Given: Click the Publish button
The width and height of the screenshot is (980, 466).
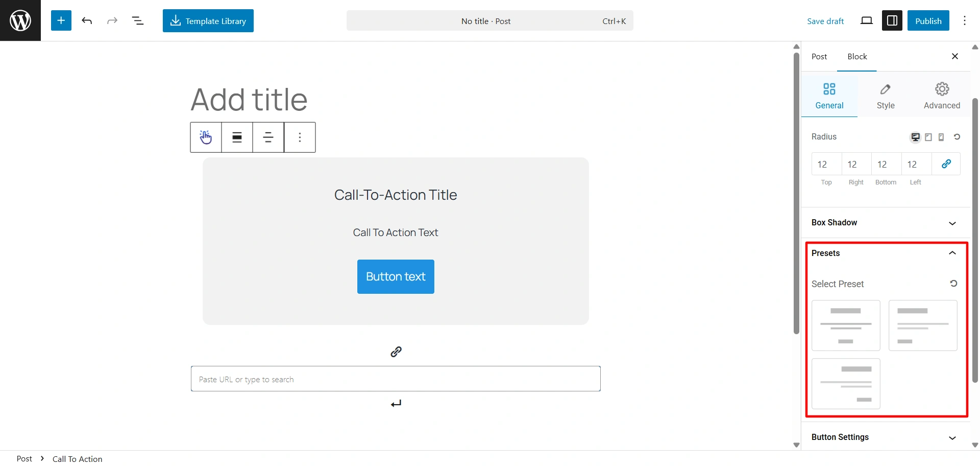Looking at the screenshot, I should [x=928, y=20].
